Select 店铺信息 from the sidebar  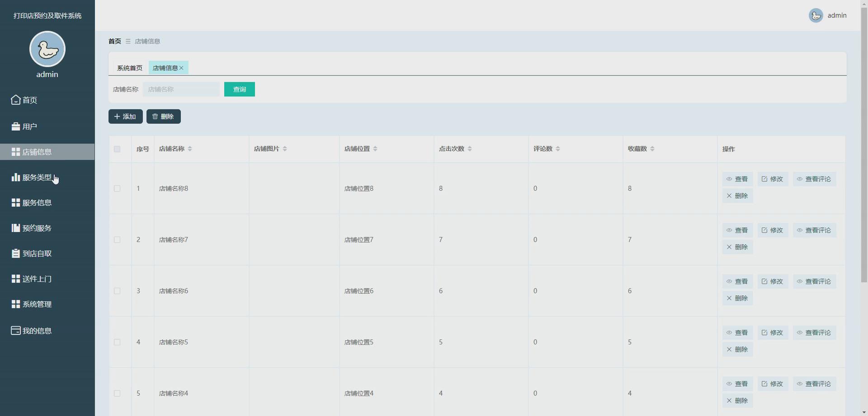point(36,152)
